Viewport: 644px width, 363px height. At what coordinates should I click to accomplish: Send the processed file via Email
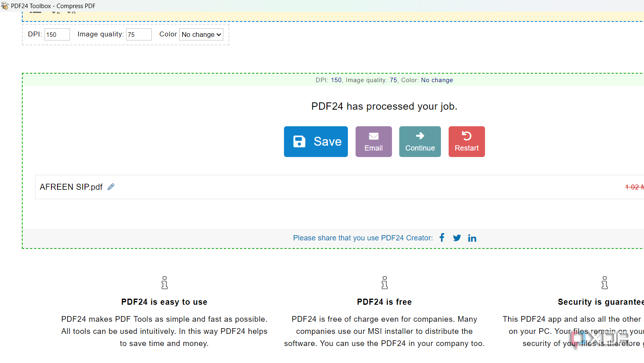point(374,142)
